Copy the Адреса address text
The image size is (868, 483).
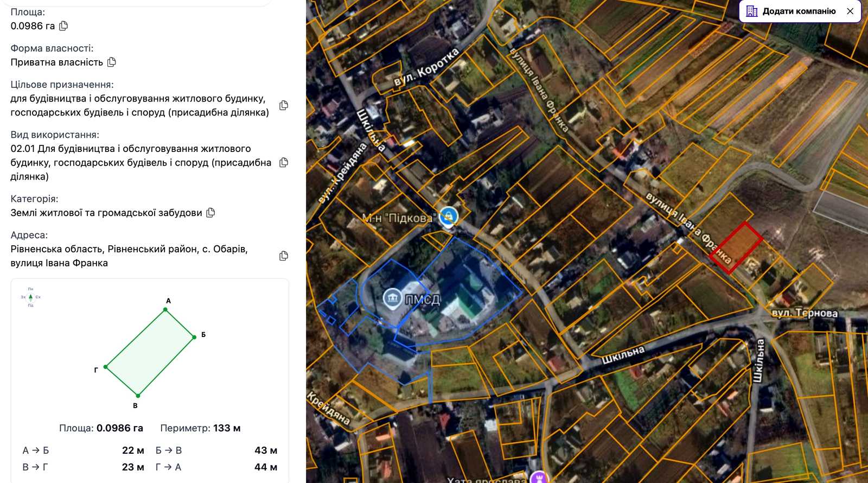pyautogui.click(x=283, y=256)
